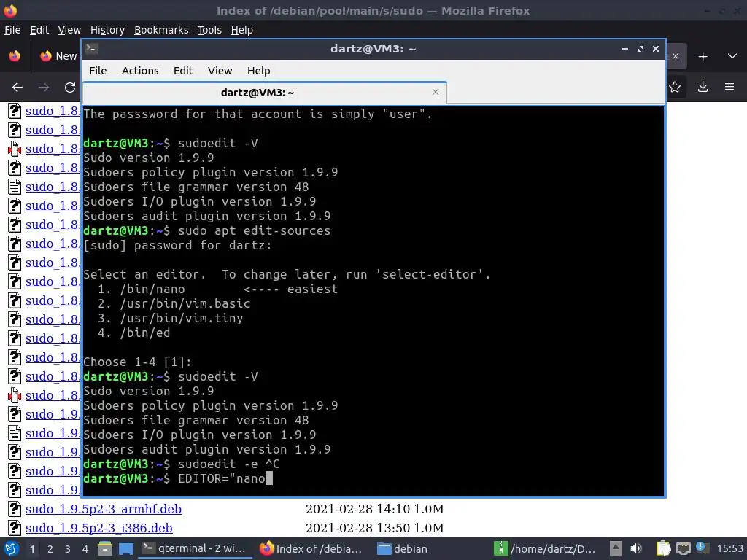The image size is (747, 560).
Task: Click the '4. /bin/ed' line
Action: click(x=134, y=332)
